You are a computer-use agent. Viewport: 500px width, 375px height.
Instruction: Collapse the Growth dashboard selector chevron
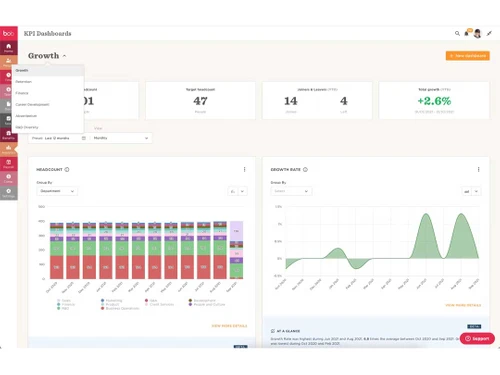click(x=64, y=56)
